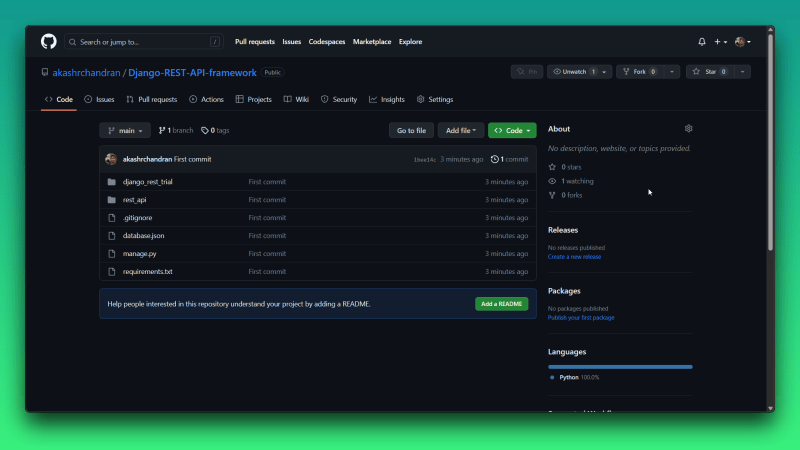Click the requirements.txt file icon
Image resolution: width=800 pixels, height=450 pixels.
point(112,271)
